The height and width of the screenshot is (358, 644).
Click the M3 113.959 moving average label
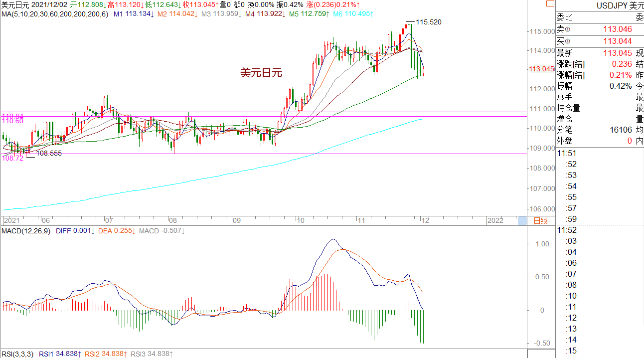(x=221, y=13)
